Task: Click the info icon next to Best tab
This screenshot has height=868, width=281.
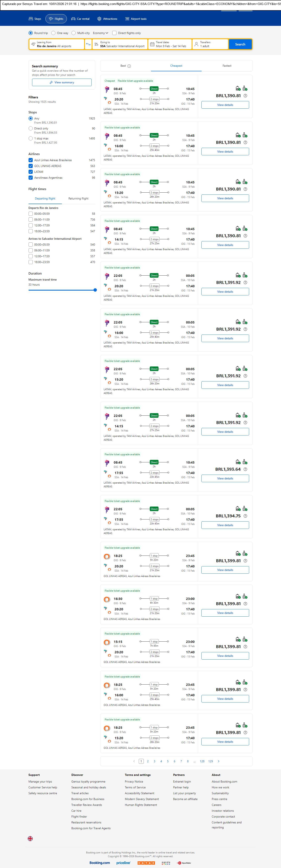Action: [x=129, y=66]
